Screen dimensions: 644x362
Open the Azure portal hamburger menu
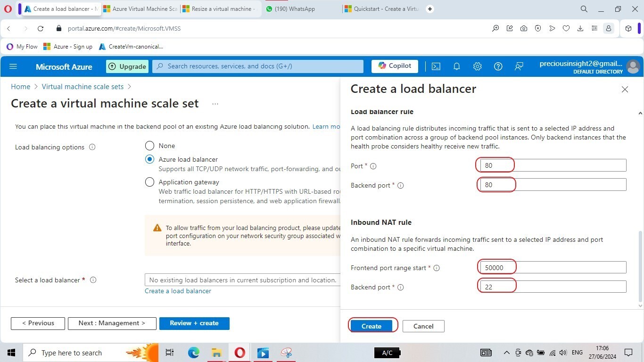pyautogui.click(x=13, y=66)
